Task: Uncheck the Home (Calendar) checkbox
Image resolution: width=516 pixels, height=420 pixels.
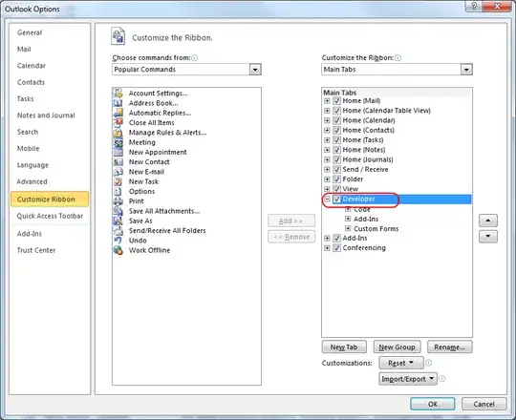Action: click(x=336, y=120)
